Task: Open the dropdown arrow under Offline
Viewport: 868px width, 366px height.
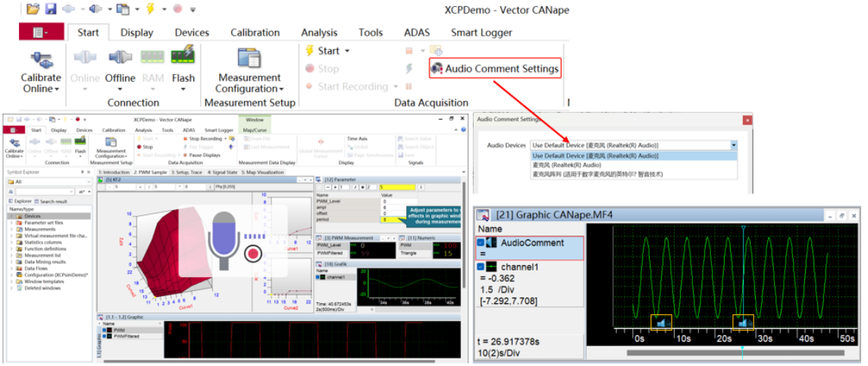Action: [x=120, y=89]
